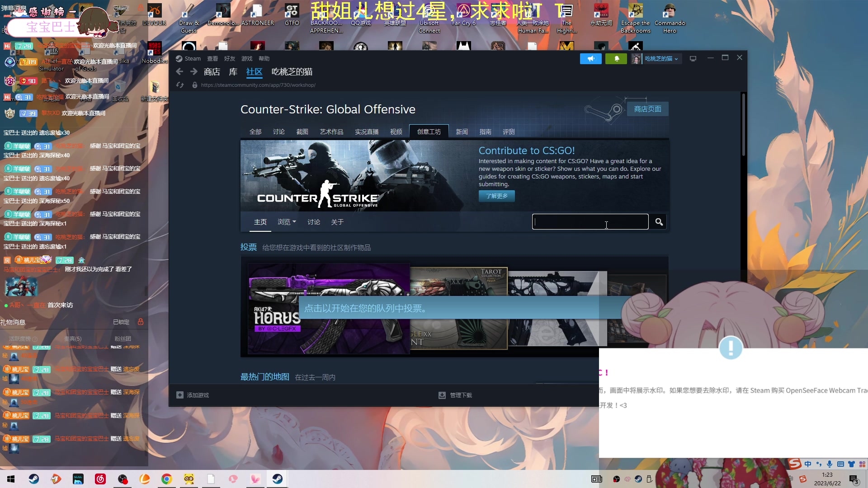Open Steam announcements via the megaphone icon
868x488 pixels.
[x=591, y=59]
